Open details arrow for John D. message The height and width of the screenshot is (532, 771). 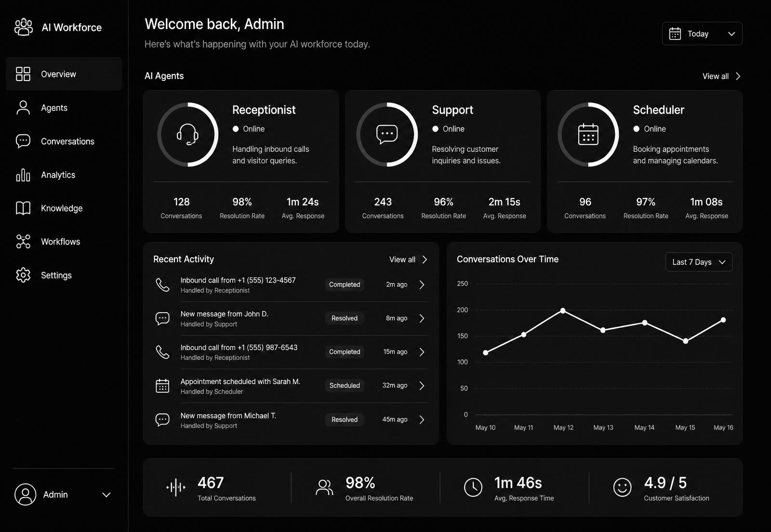coord(422,319)
